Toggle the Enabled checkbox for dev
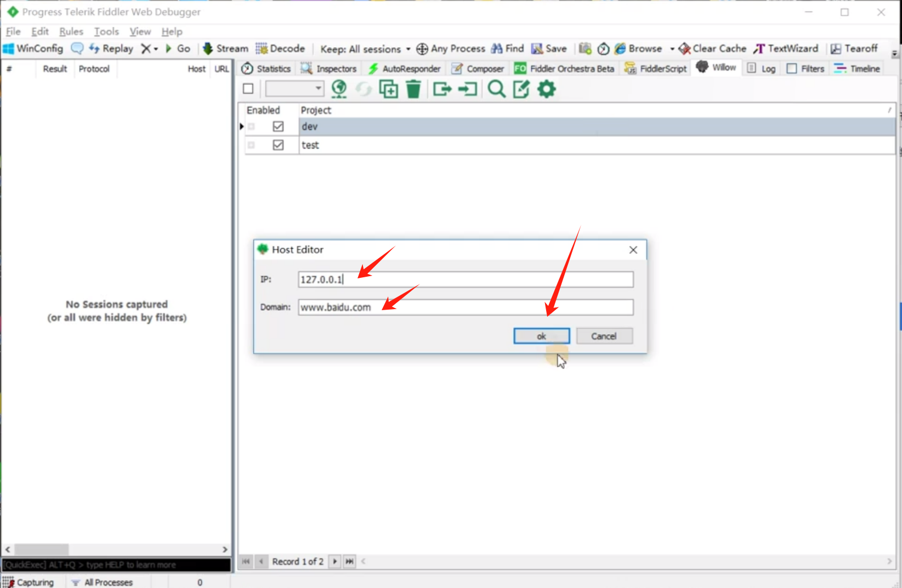The height and width of the screenshot is (588, 902). click(278, 127)
